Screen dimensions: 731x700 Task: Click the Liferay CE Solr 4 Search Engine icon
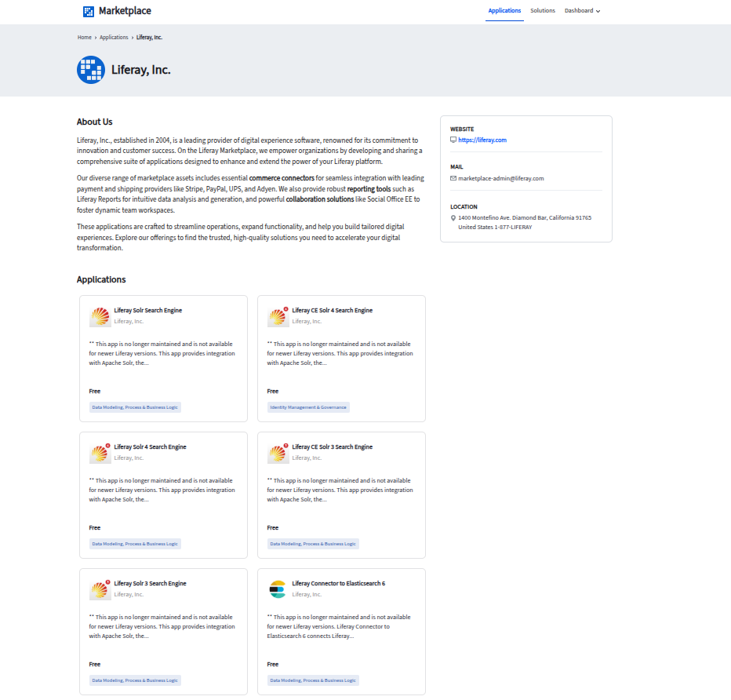pos(278,316)
